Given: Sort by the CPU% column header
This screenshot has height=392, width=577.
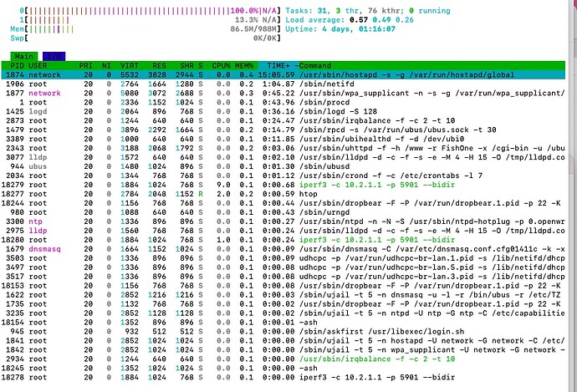Looking at the screenshot, I should pyautogui.click(x=221, y=65).
